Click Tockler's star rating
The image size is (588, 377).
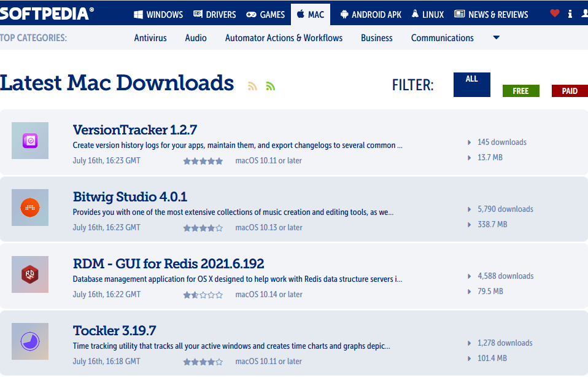(x=203, y=362)
